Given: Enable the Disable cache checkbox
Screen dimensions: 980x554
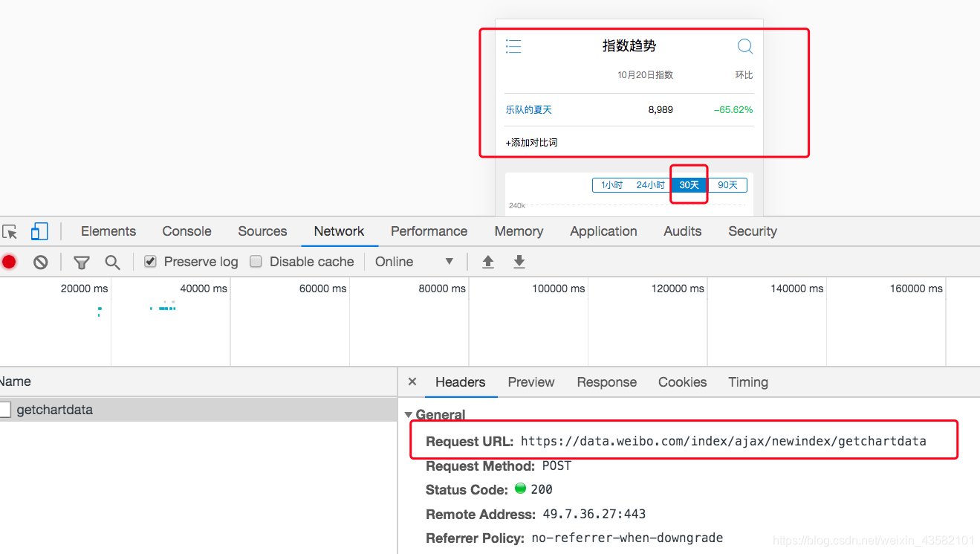Looking at the screenshot, I should [x=256, y=262].
